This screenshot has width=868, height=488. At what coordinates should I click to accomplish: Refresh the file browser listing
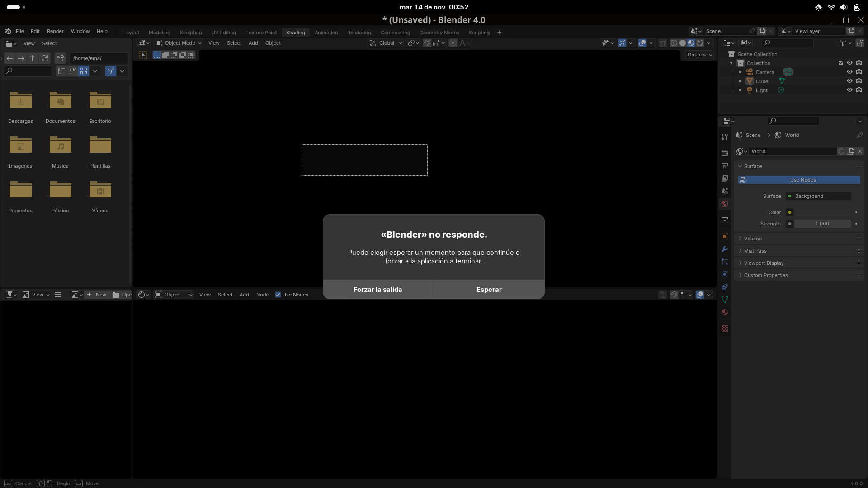(x=45, y=58)
